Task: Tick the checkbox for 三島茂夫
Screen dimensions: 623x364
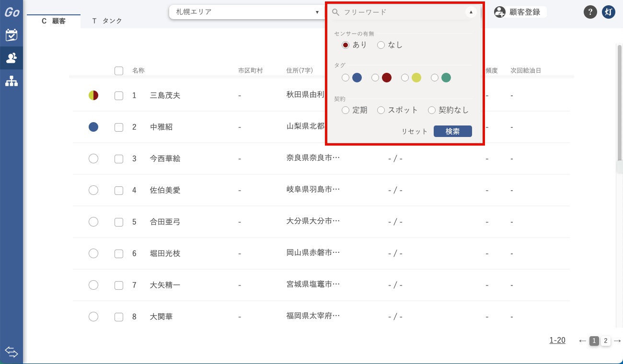Action: (119, 96)
